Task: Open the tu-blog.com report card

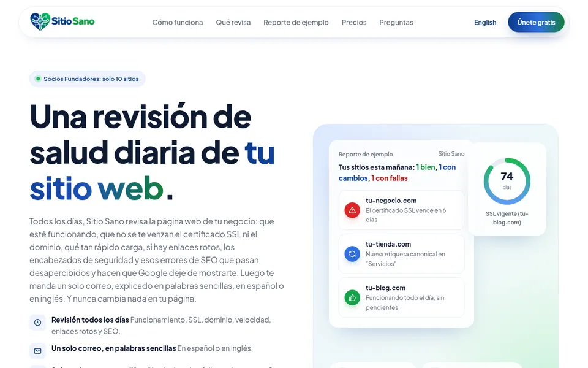Action: pyautogui.click(x=401, y=297)
